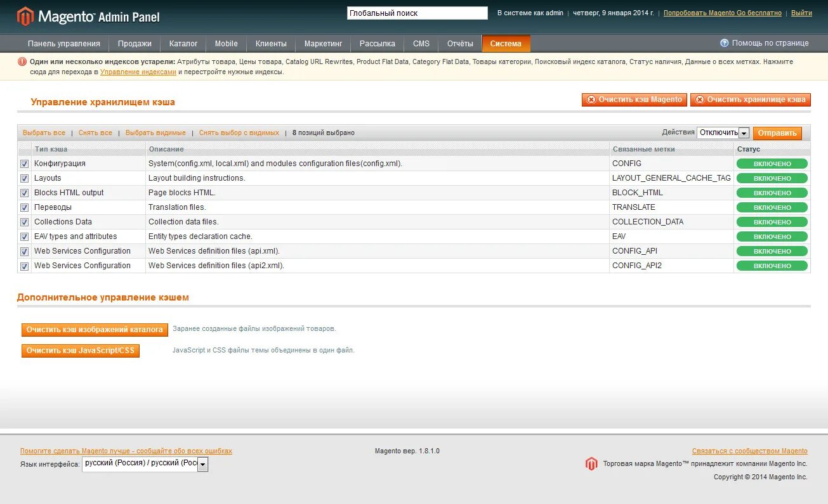Click Очистить кэш JavaScript/CSS button
The width and height of the screenshot is (828, 504).
pyautogui.click(x=81, y=351)
